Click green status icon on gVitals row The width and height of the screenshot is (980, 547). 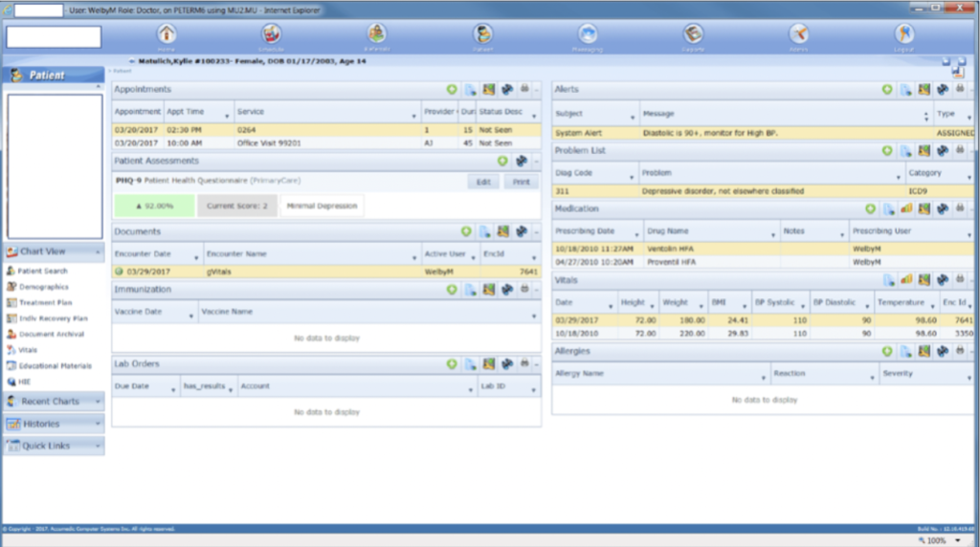pyautogui.click(x=119, y=272)
